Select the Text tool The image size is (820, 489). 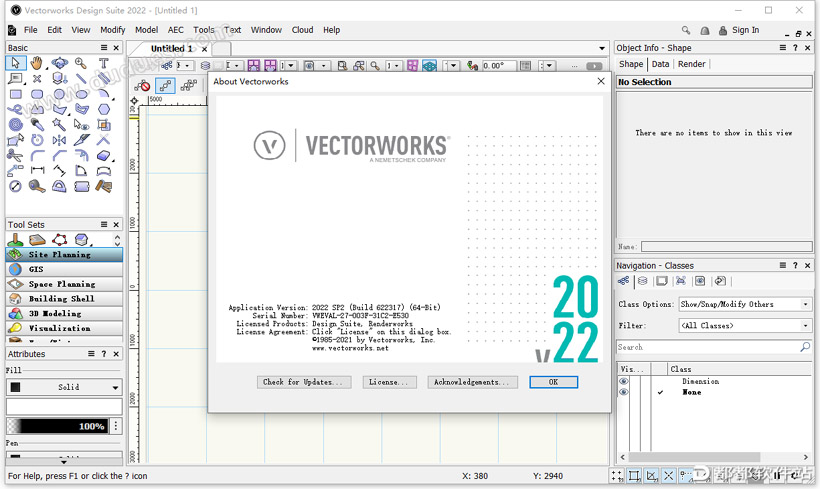click(x=104, y=63)
